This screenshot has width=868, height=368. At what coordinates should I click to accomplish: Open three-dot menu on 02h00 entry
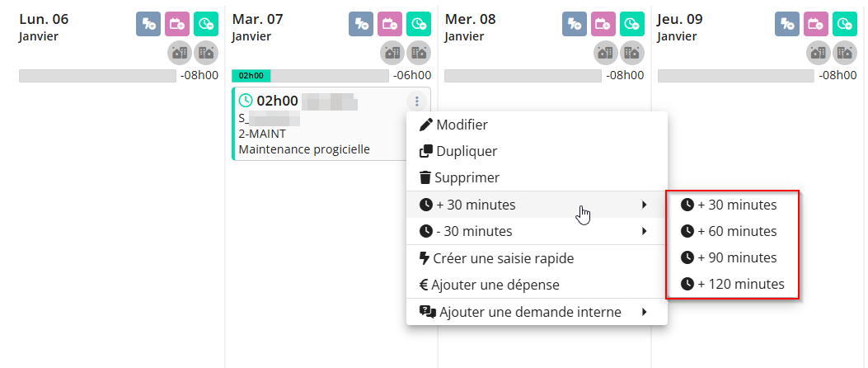pyautogui.click(x=417, y=101)
